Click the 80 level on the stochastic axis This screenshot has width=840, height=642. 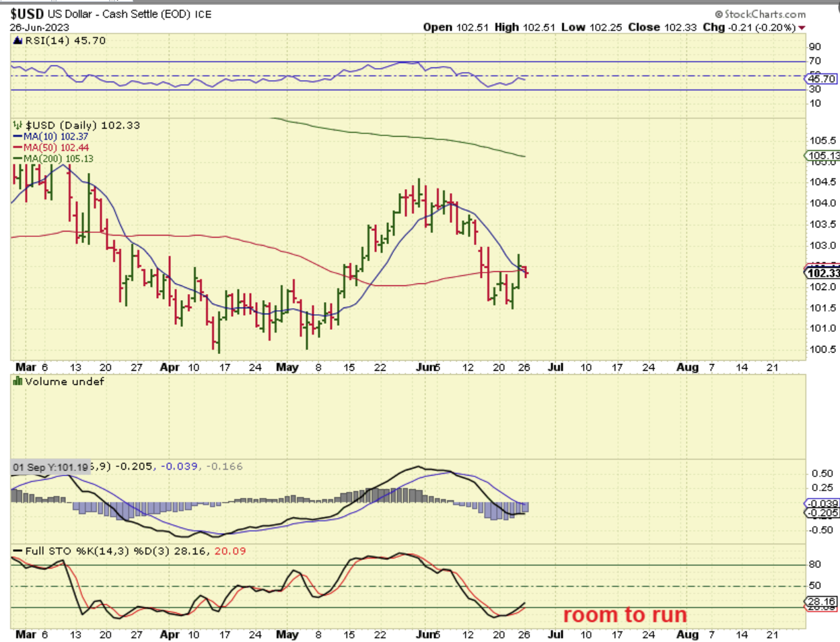pyautogui.click(x=815, y=565)
